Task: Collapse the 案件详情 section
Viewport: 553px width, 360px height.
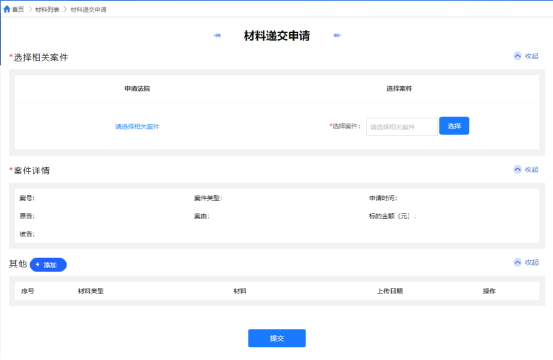Action: 526,170
